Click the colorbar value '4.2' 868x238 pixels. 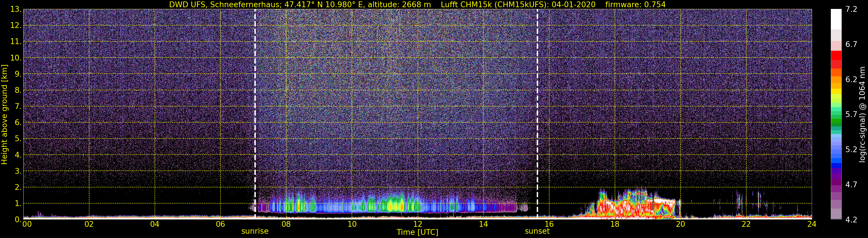[x=851, y=220]
